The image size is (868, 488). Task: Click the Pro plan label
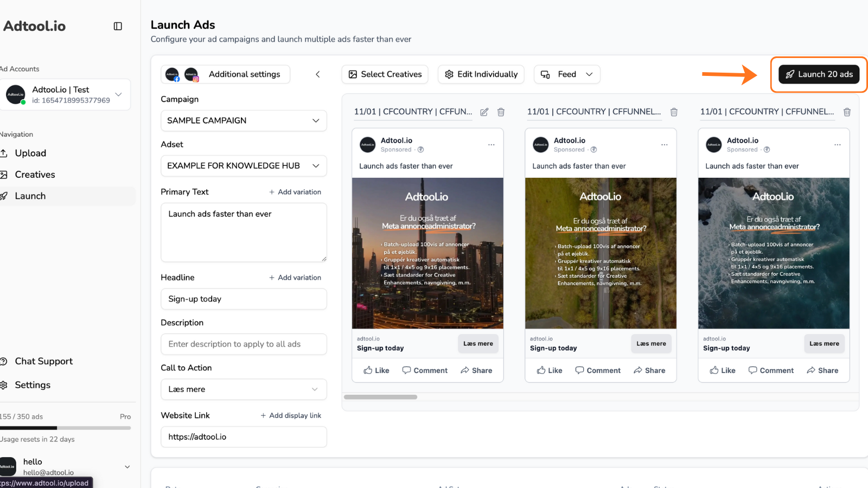point(125,416)
